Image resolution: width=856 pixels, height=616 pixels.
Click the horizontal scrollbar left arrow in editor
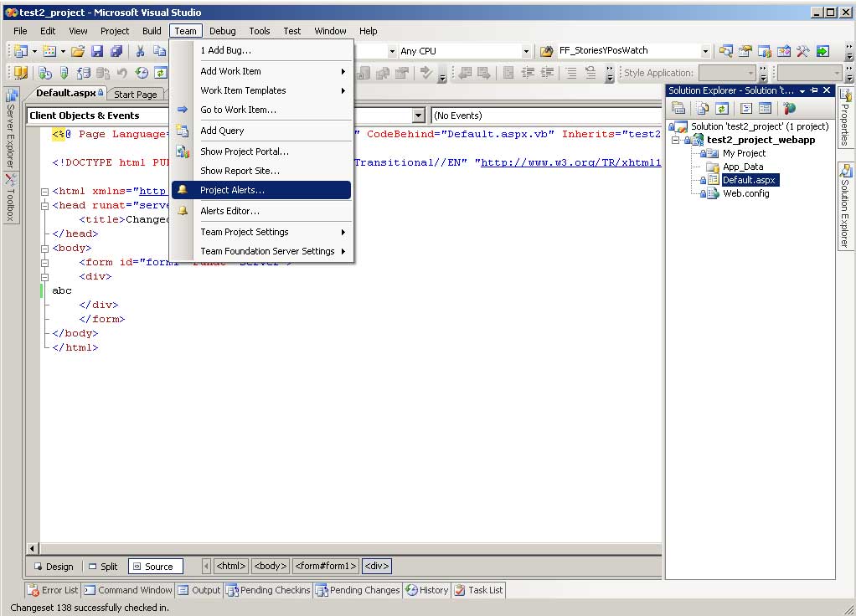(x=32, y=548)
